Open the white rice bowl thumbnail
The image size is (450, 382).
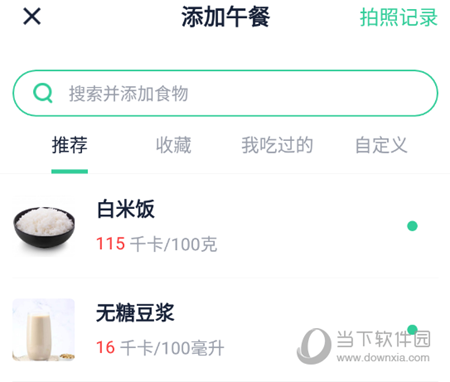click(44, 226)
